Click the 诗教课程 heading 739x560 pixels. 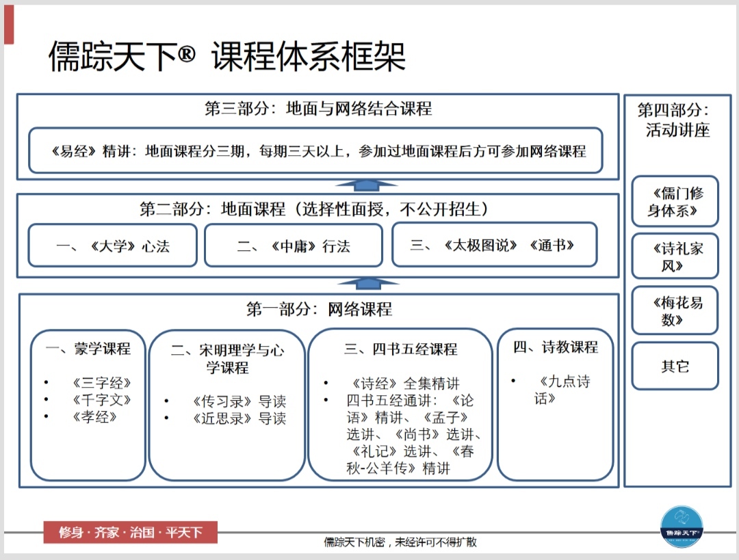point(555,347)
